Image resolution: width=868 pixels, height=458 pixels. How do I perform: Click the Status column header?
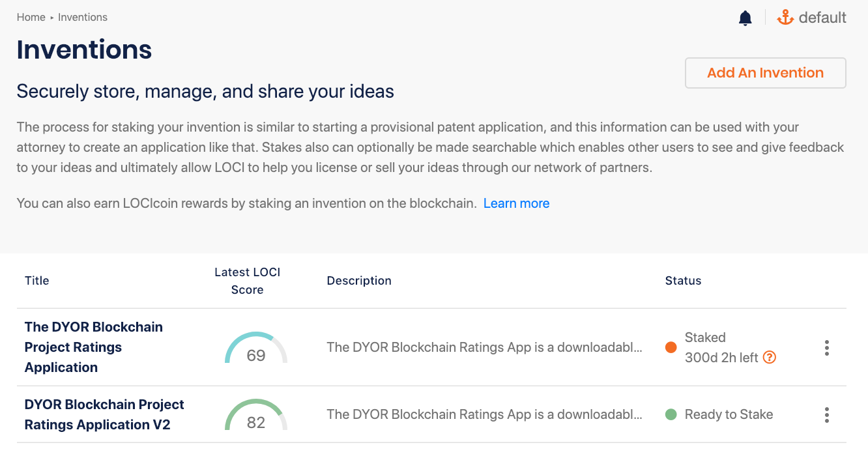[x=683, y=281]
